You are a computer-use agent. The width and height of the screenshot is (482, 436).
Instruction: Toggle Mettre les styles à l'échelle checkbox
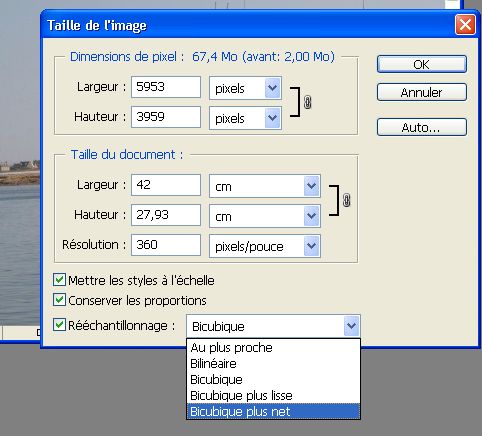click(x=59, y=280)
